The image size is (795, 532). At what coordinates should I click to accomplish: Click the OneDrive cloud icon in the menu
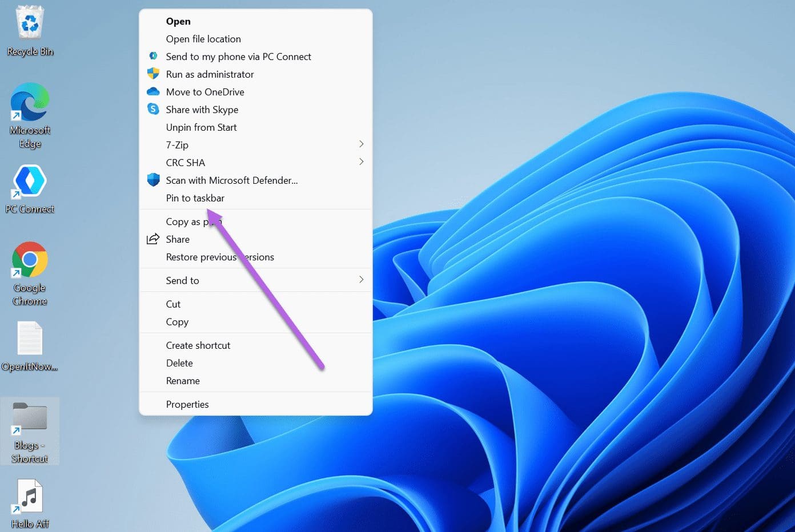(153, 91)
